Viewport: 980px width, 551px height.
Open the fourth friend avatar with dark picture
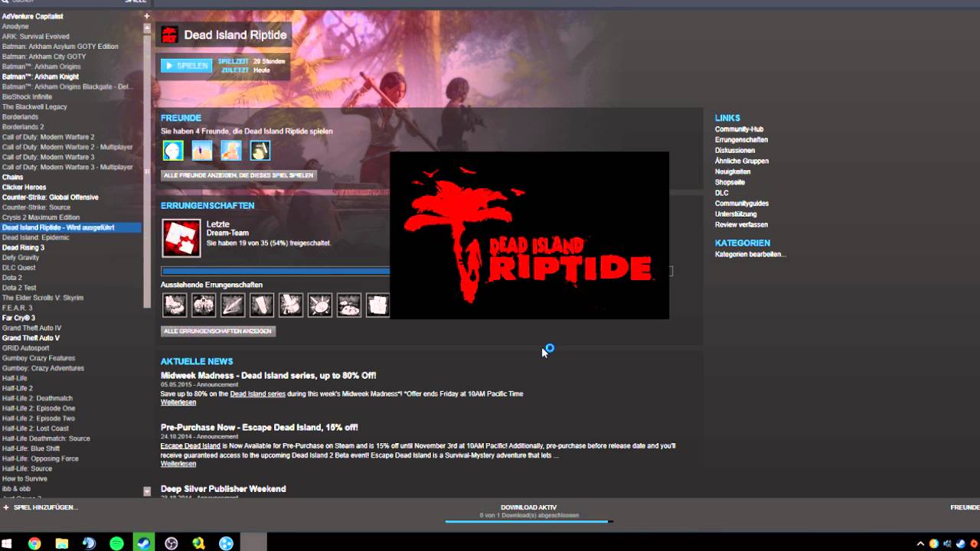pyautogui.click(x=260, y=150)
